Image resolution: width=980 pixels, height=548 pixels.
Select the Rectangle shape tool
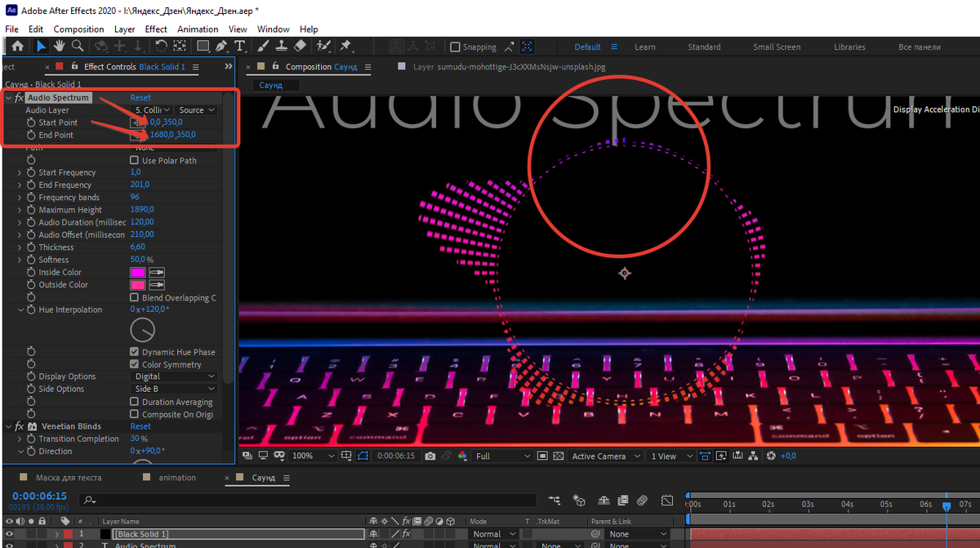coord(203,47)
